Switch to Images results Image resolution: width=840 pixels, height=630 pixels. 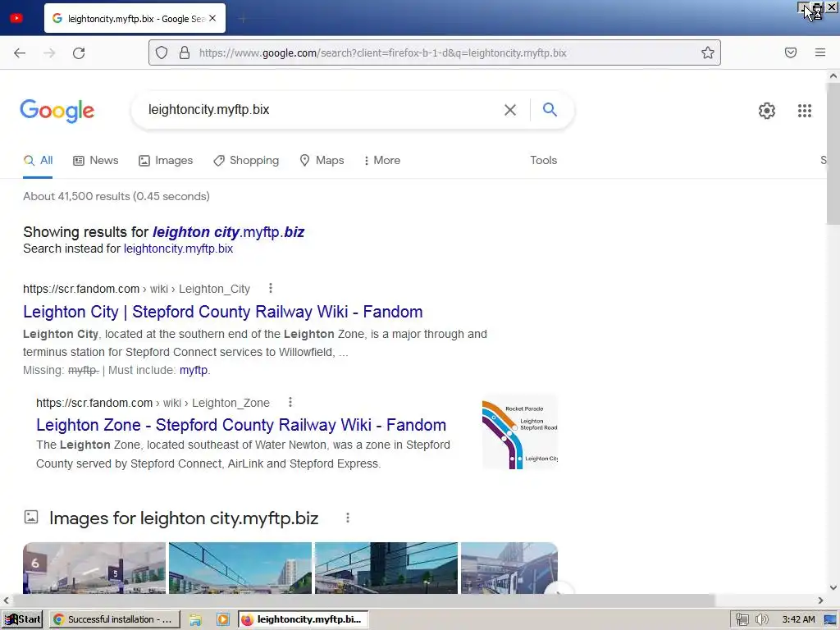[166, 160]
